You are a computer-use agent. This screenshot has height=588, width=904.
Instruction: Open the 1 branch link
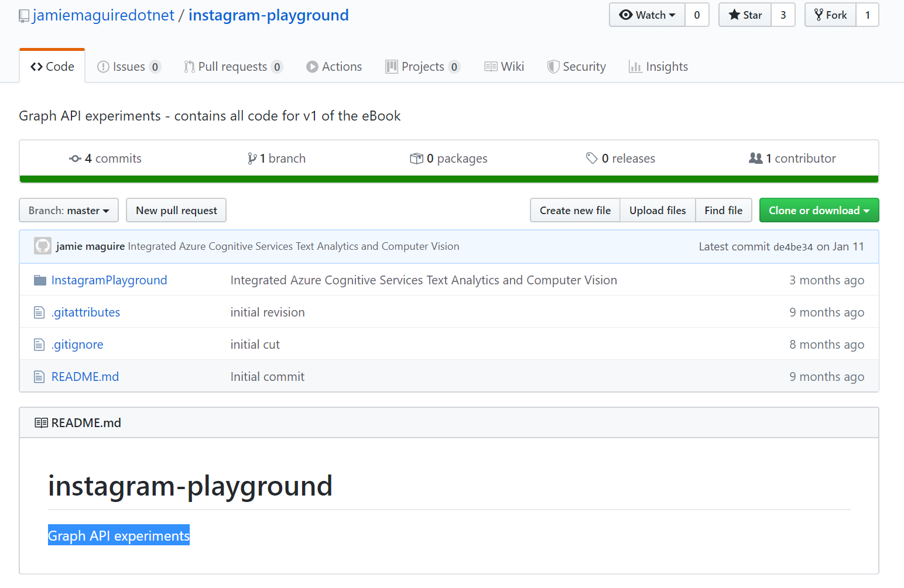(276, 159)
